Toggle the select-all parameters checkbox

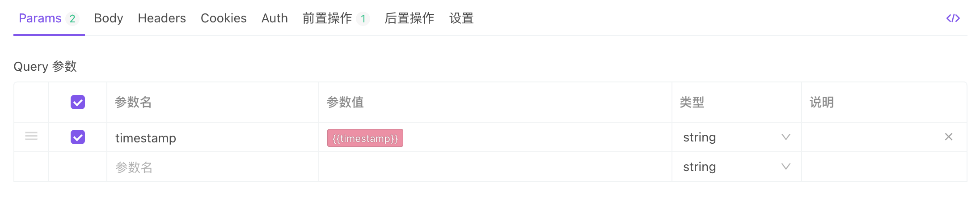pos(78,102)
